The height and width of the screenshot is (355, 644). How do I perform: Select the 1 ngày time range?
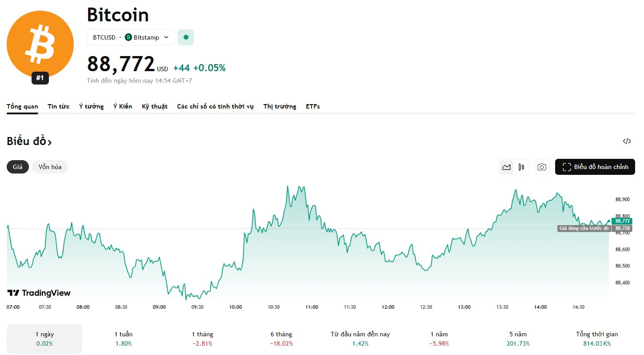44,339
